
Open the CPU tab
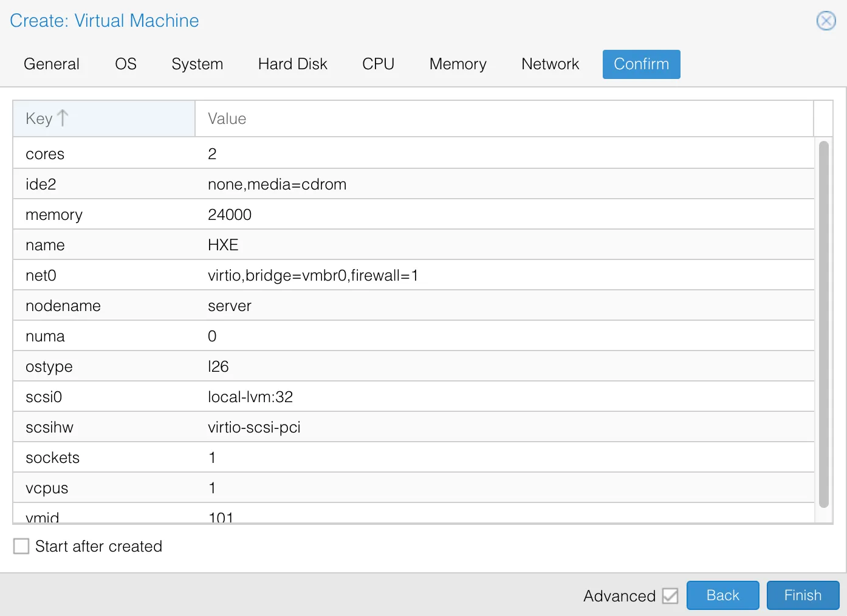(x=378, y=64)
